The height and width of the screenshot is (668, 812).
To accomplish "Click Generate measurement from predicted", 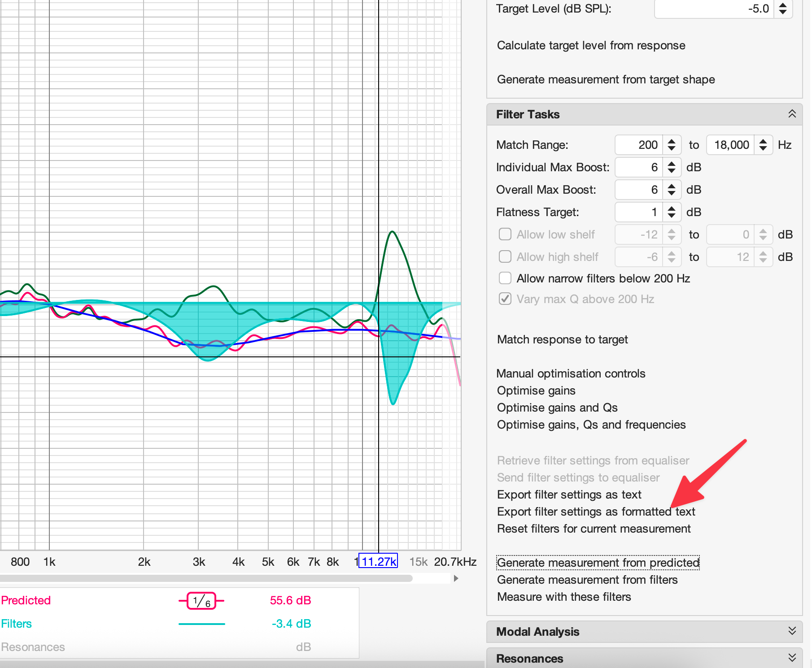I will (598, 563).
